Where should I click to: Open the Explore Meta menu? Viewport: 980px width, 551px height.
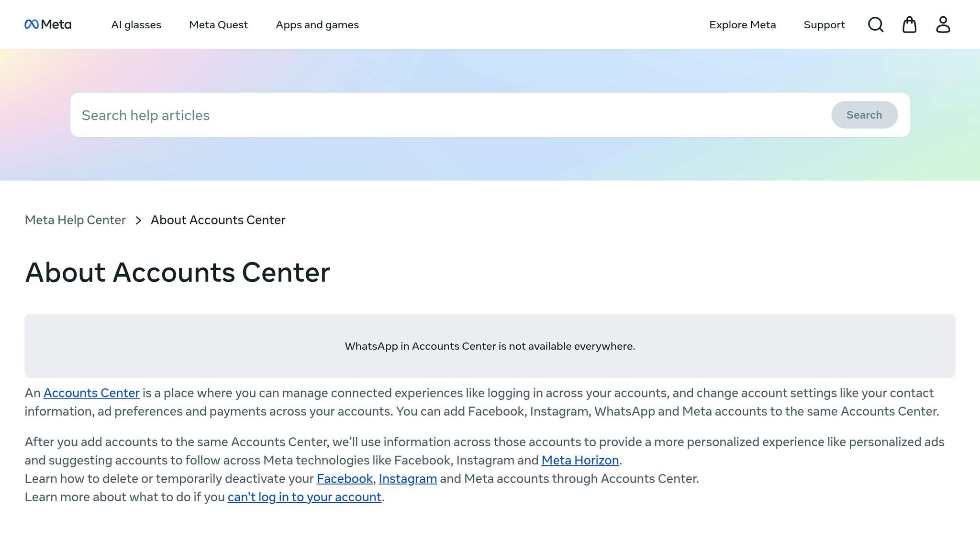[x=742, y=24]
